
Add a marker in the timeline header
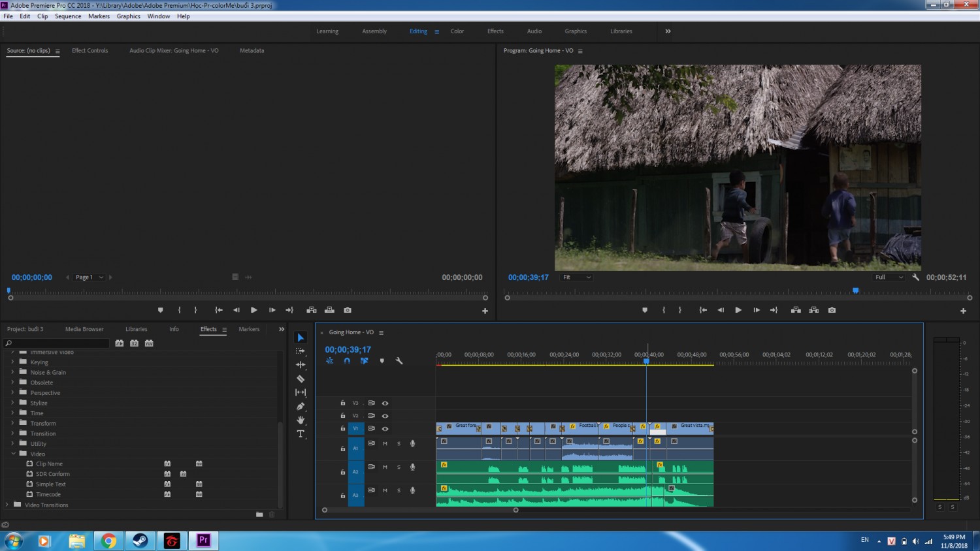(382, 361)
